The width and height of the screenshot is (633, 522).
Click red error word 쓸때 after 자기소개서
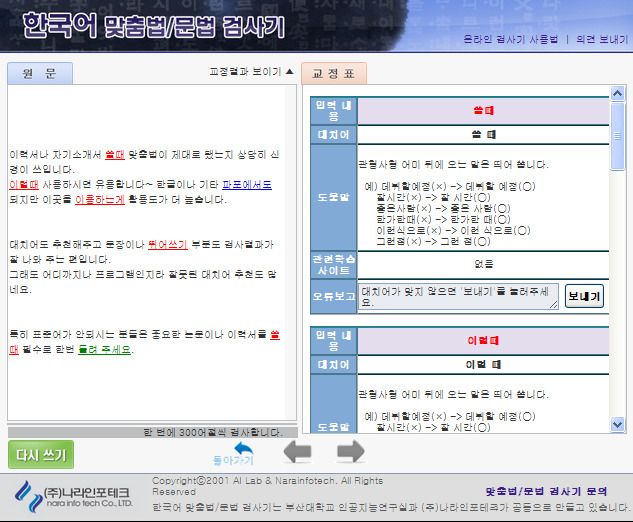point(115,155)
